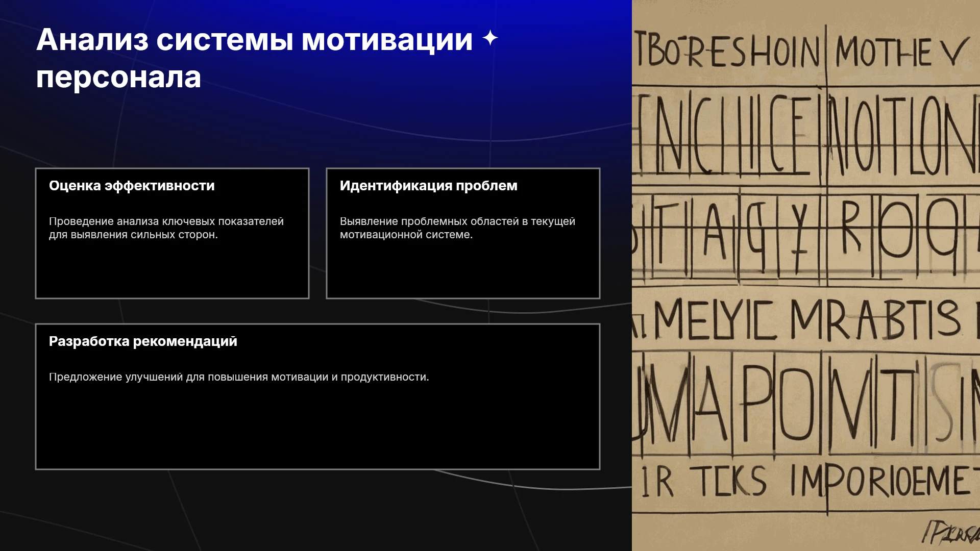Select the slide title 'Анализ системы мотивации'

click(x=254, y=40)
